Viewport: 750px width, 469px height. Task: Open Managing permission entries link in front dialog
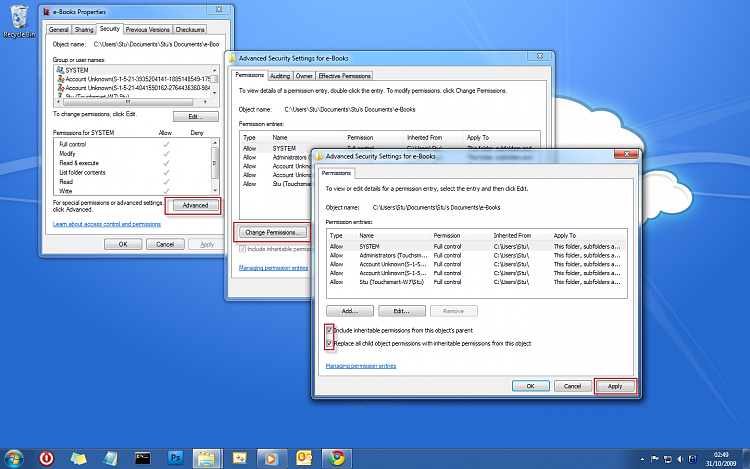click(x=361, y=366)
